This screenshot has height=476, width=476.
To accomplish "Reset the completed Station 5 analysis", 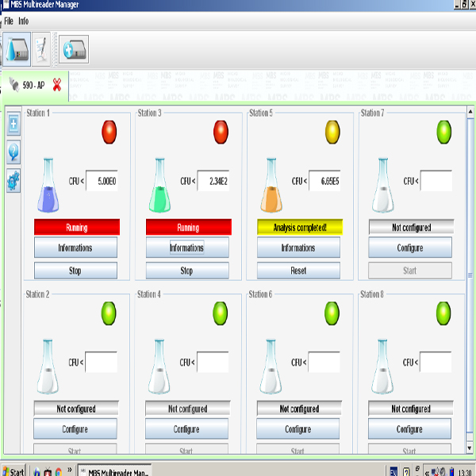I will point(298,271).
